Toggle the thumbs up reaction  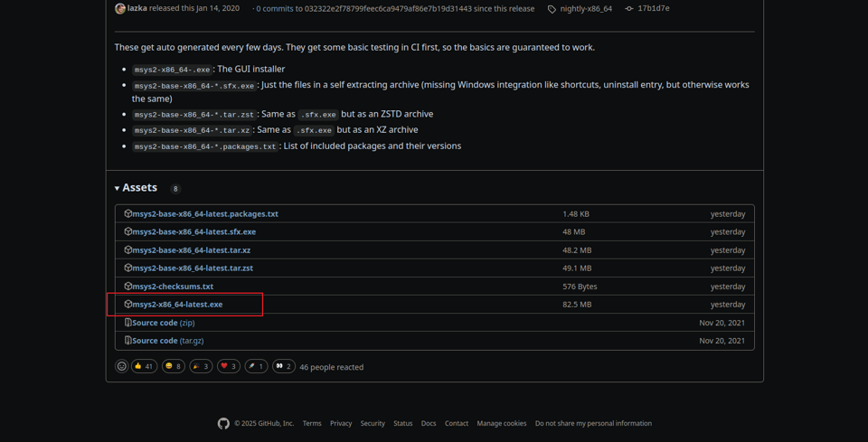tap(145, 366)
